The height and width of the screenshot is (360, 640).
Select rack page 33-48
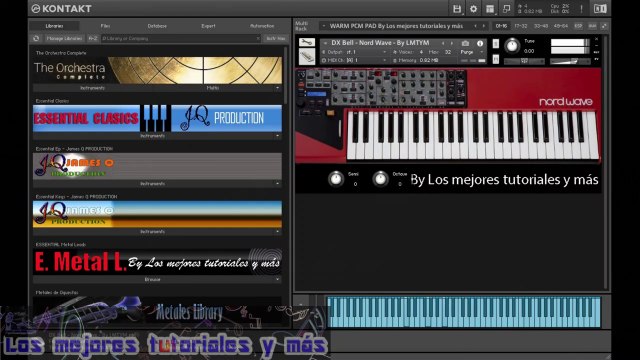[x=541, y=26]
